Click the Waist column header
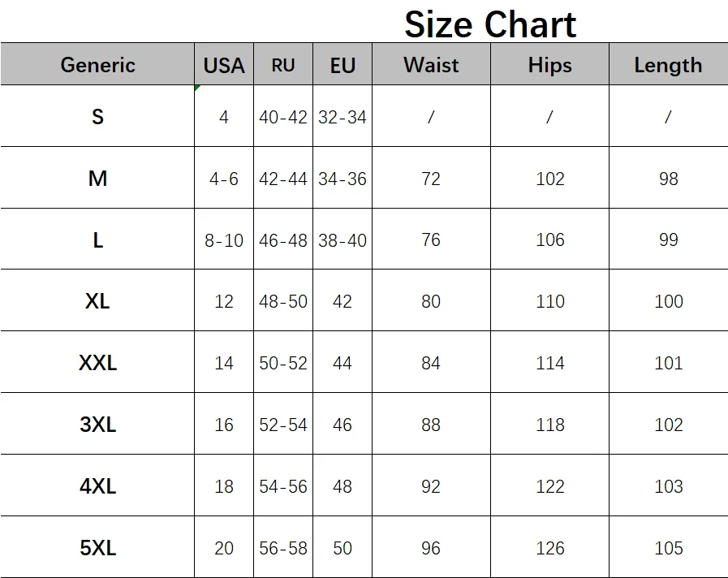728x578 pixels. coord(431,64)
